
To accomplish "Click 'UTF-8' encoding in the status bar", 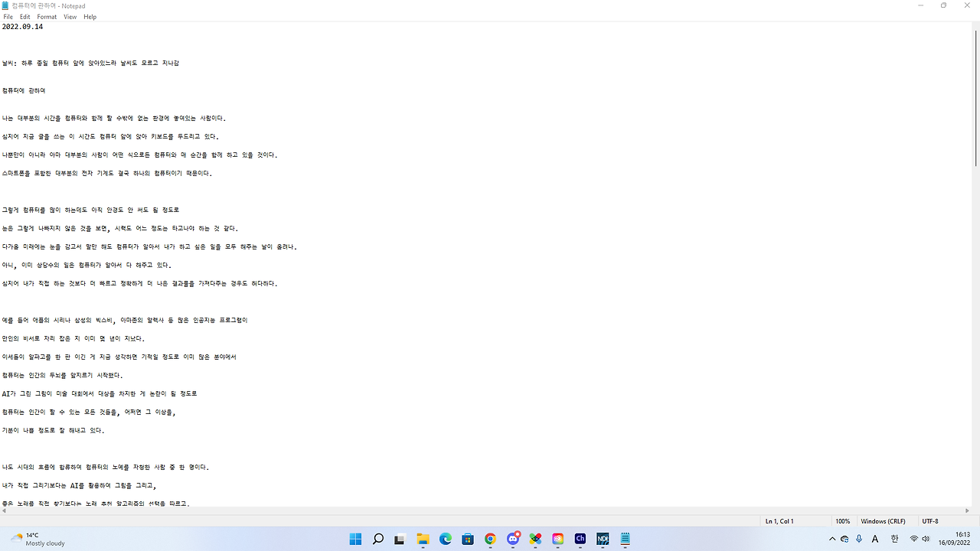I will (x=930, y=521).
